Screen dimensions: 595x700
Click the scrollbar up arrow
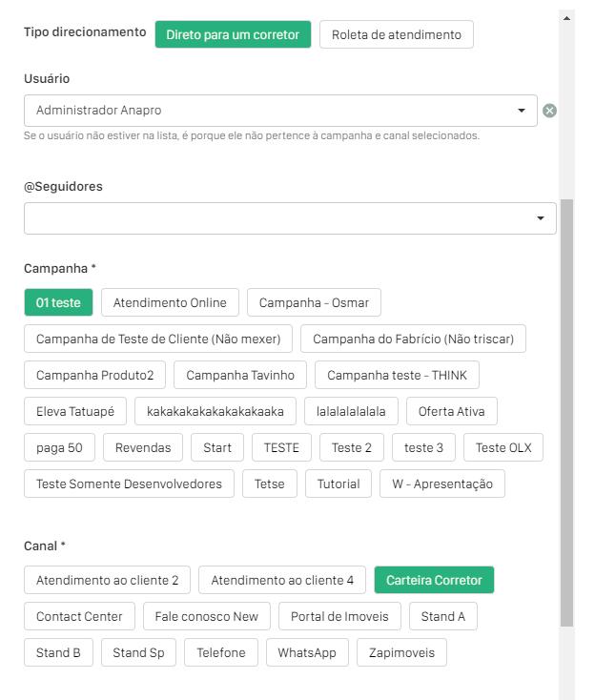[x=567, y=17]
